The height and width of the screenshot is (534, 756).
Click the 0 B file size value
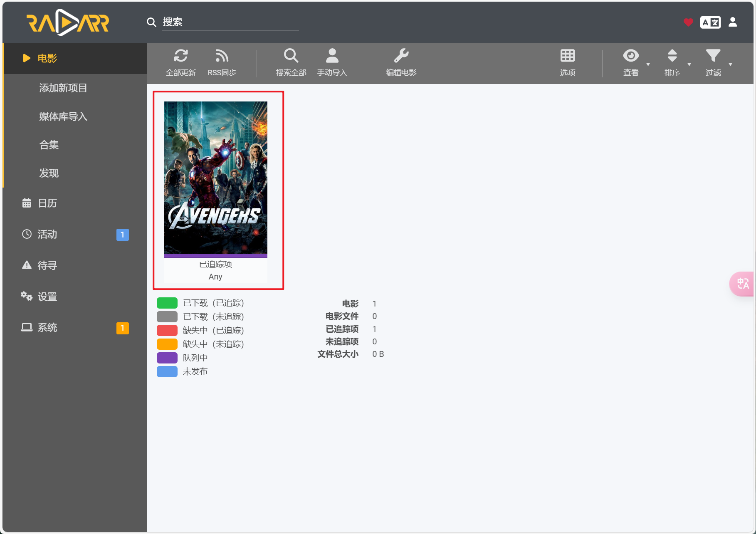point(378,354)
